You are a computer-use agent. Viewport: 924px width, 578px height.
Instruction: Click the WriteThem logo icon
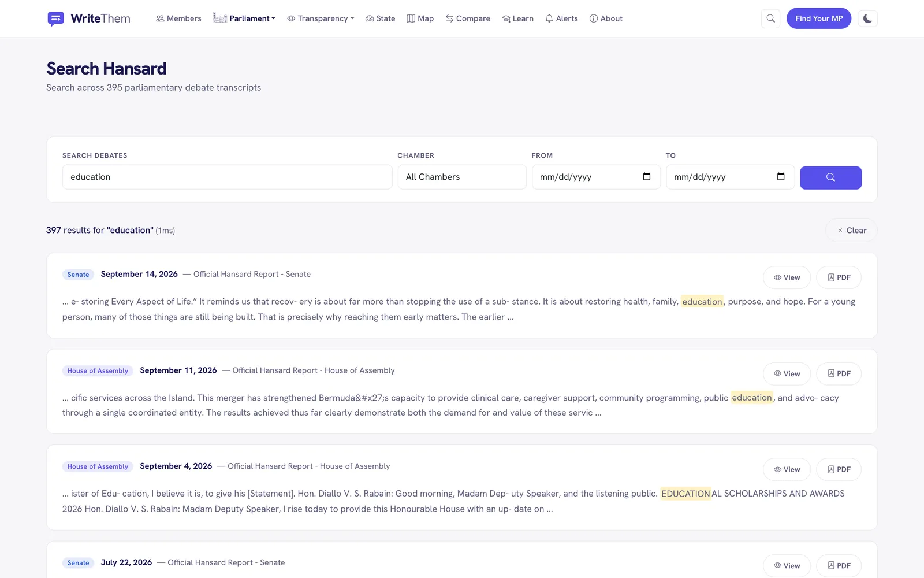(x=55, y=18)
